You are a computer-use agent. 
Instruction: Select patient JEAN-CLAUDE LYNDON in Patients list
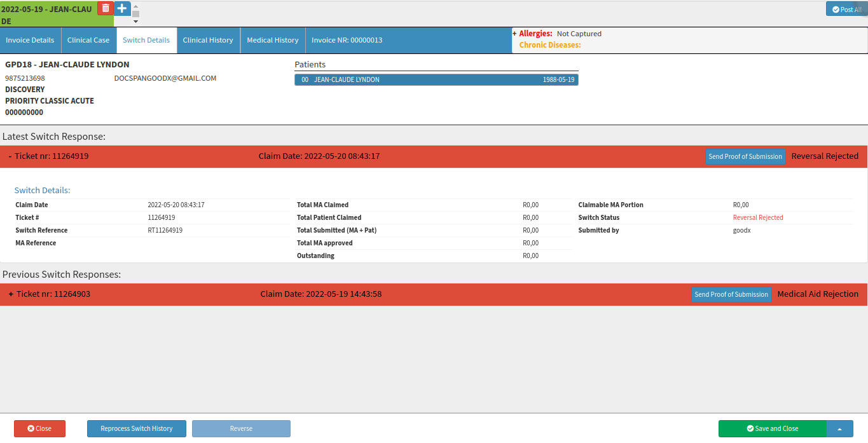(x=436, y=79)
